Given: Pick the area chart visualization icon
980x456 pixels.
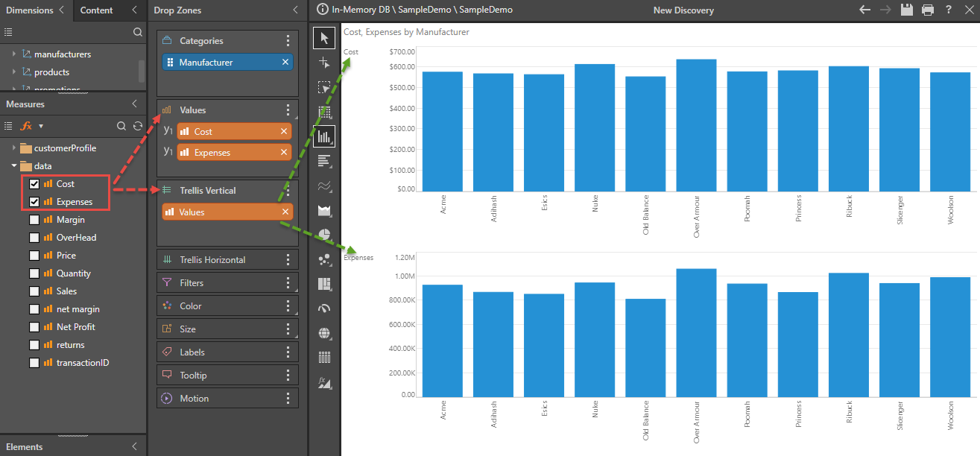Looking at the screenshot, I should pos(324,211).
